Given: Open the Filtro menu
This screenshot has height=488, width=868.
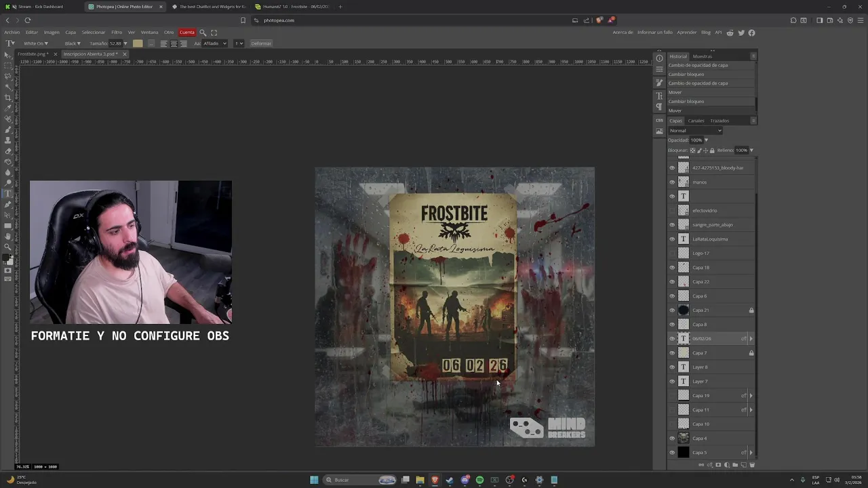Looking at the screenshot, I should click(x=117, y=33).
